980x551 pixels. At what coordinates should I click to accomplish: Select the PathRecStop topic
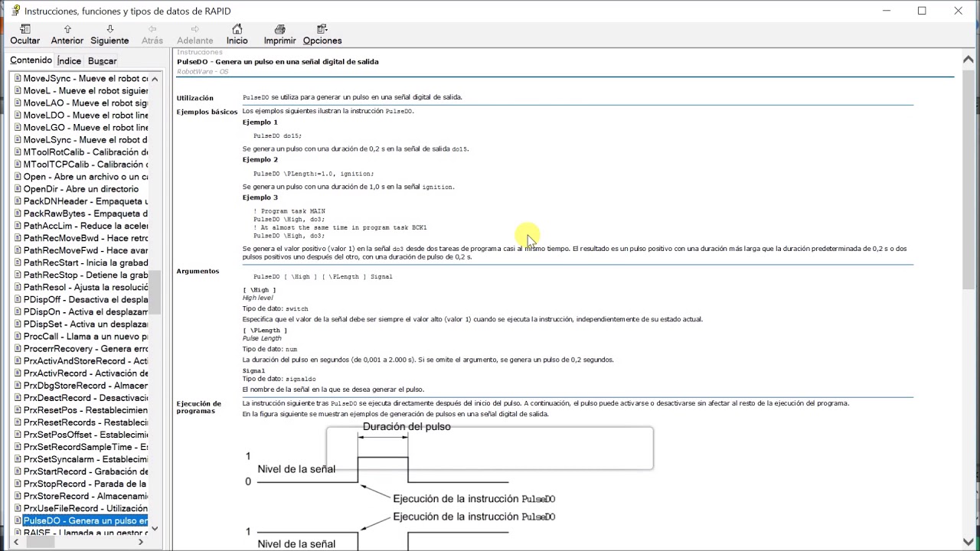[x=86, y=275]
